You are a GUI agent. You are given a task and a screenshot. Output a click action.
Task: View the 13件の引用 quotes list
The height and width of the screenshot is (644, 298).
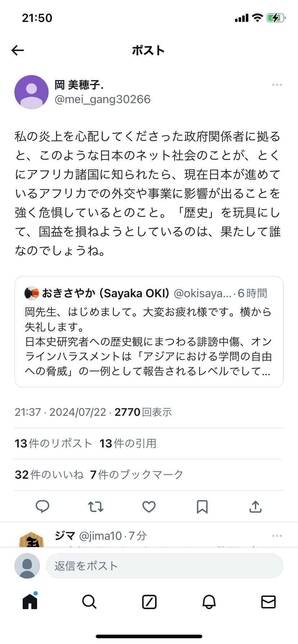[x=128, y=443]
